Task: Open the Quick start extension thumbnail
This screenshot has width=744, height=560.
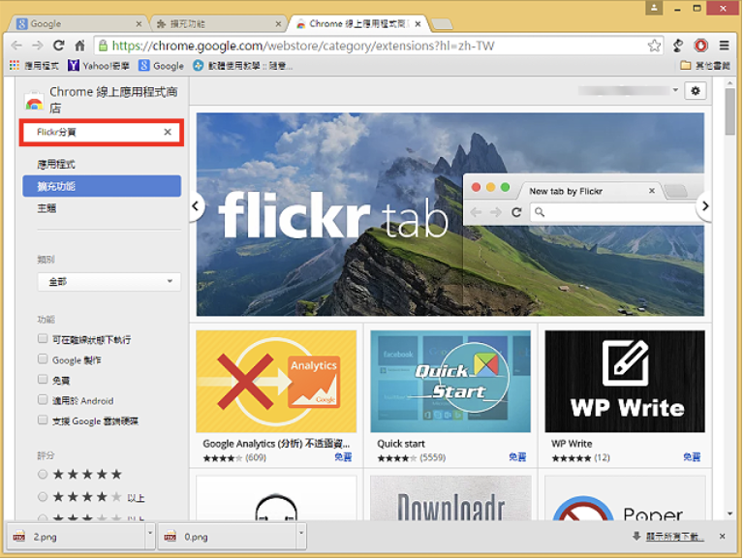Action: tap(450, 381)
